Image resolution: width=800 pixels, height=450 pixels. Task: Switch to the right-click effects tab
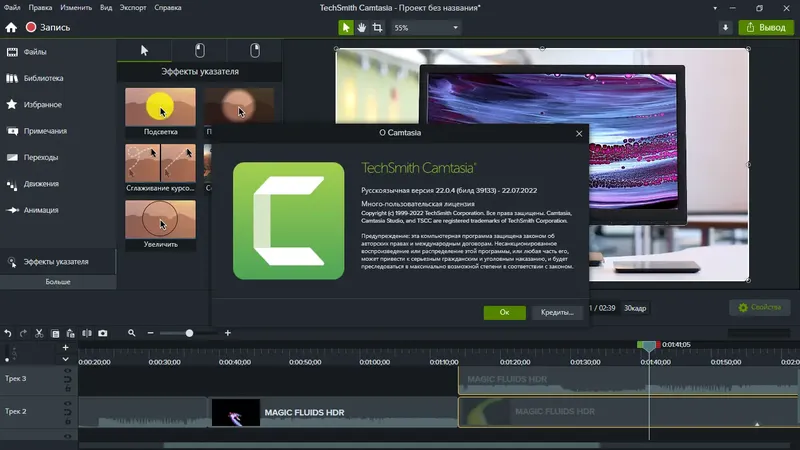point(255,51)
